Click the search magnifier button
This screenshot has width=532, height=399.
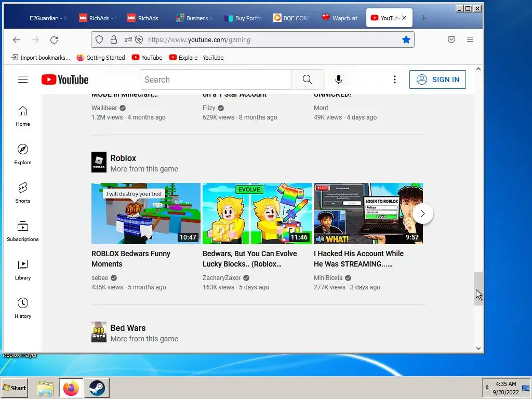[x=308, y=79]
